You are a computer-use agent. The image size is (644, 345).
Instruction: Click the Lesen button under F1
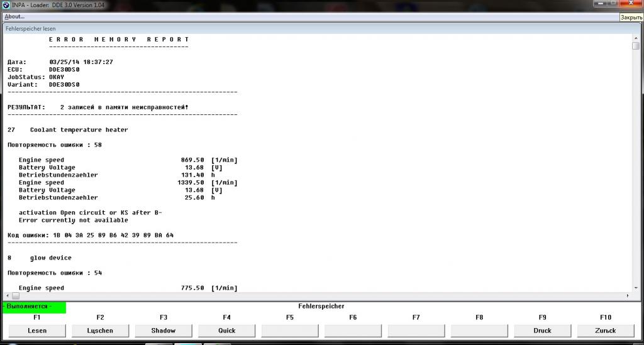pos(37,331)
